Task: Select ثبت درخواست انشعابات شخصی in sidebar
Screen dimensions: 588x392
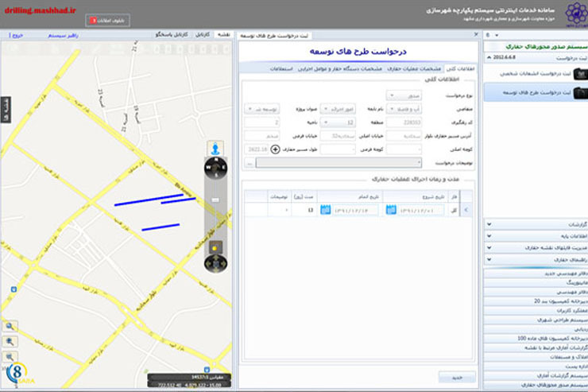Action: click(535, 74)
